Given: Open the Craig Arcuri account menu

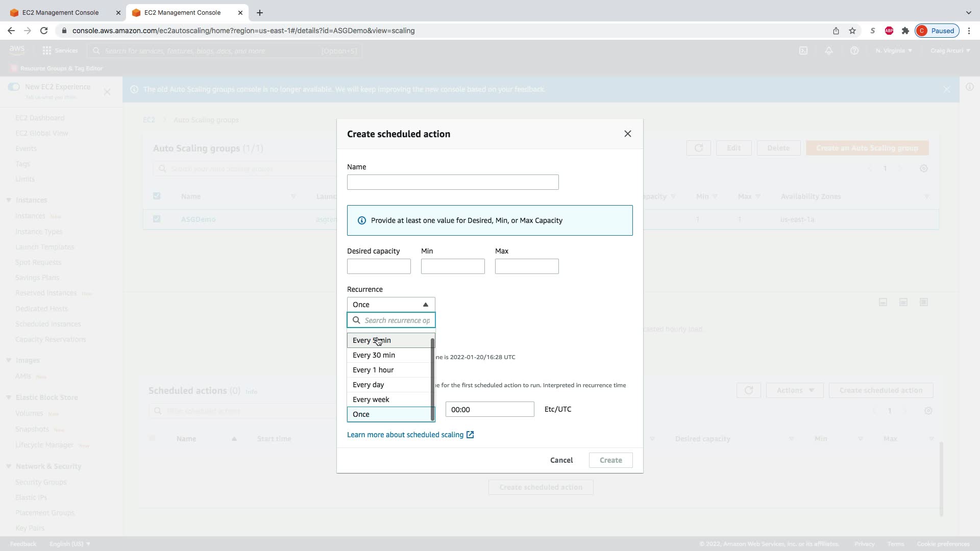Looking at the screenshot, I should coord(950,51).
